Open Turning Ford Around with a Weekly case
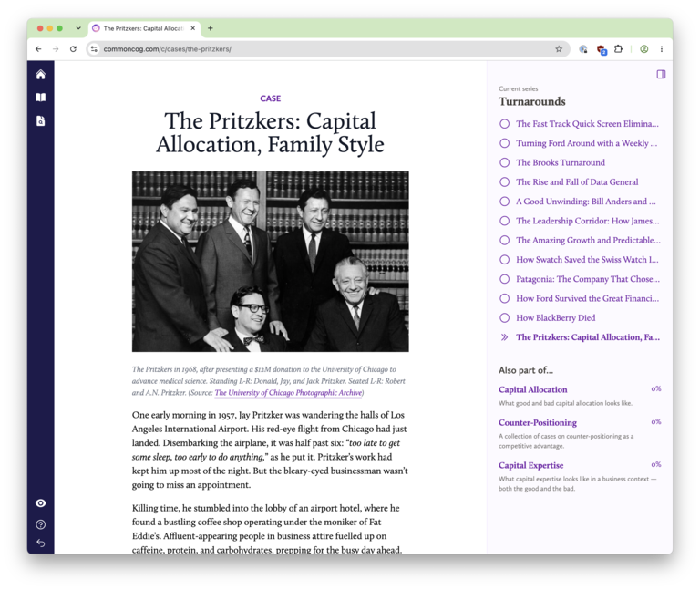Screen dimensions: 700x590 click(x=587, y=143)
